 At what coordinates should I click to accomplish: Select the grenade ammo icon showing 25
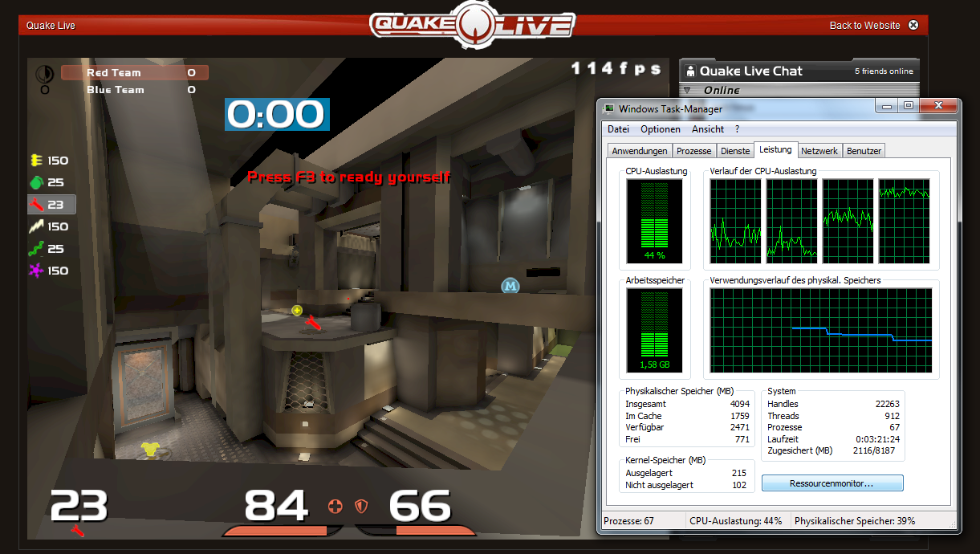tap(36, 182)
